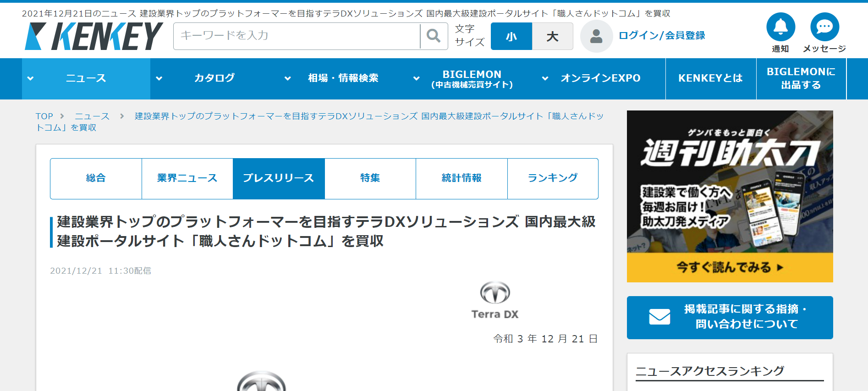Click the envelope icon in the inquiry banner
The height and width of the screenshot is (391, 868).
tap(659, 317)
